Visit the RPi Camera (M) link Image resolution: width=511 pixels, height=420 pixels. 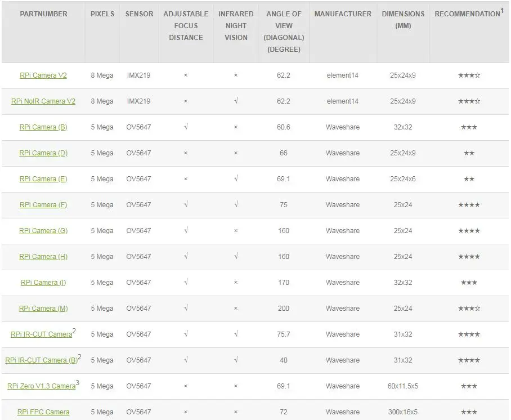point(43,309)
